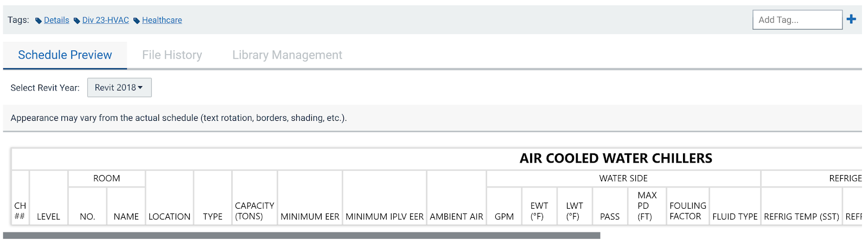Screen dimensions: 868x246
Task: Follow the Healthcare tag link
Action: click(x=162, y=20)
